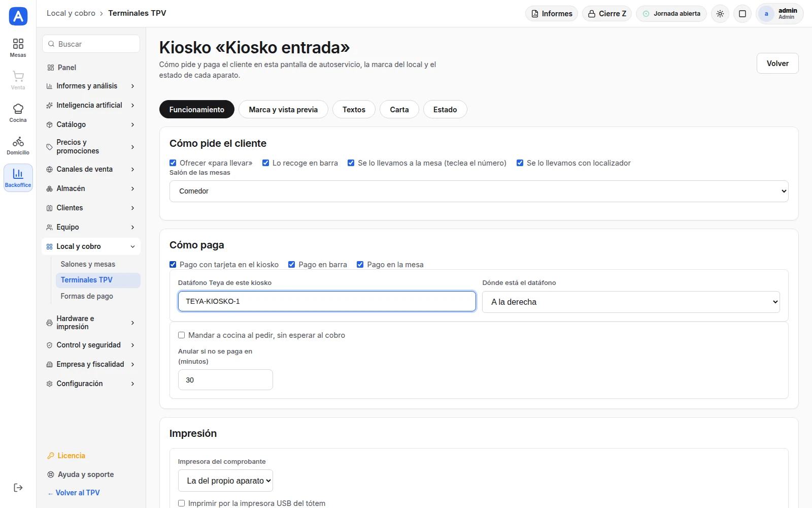The image size is (812, 508).
Task: Expand Inteligencia artificial chevron
Action: [x=132, y=106]
